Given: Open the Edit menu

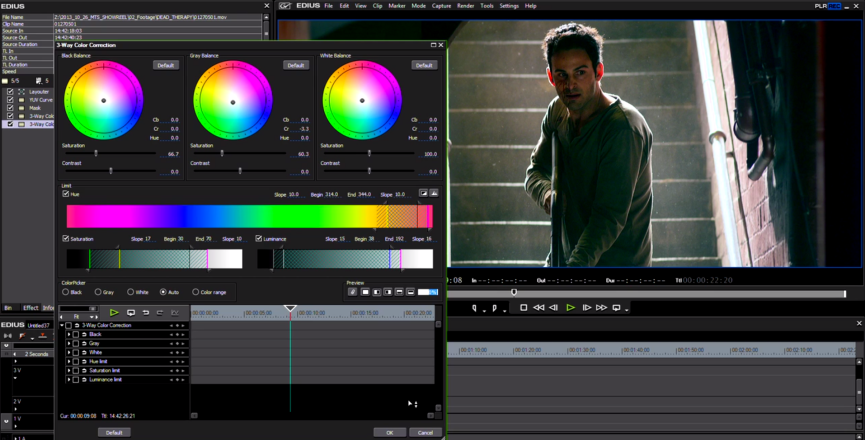Looking at the screenshot, I should click(x=344, y=6).
